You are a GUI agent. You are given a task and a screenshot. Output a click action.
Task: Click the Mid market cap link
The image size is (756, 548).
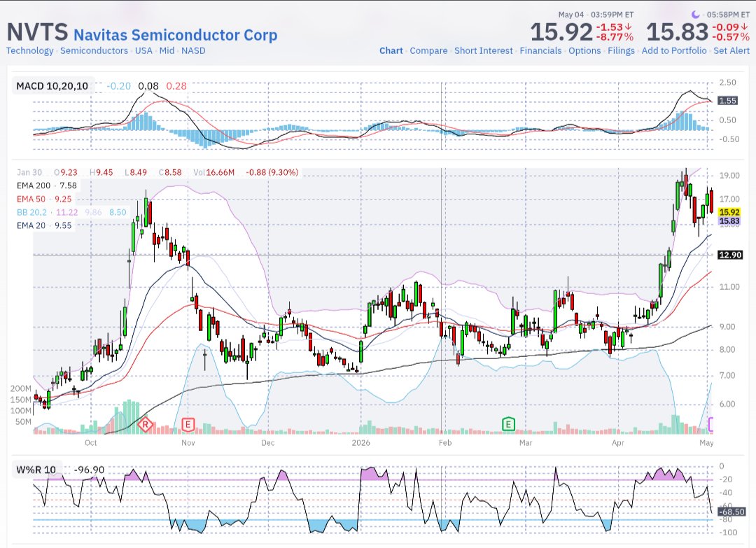[x=167, y=50]
